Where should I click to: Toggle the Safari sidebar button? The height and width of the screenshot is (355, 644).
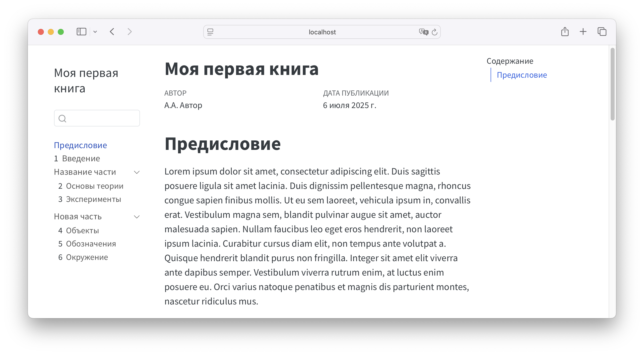81,32
